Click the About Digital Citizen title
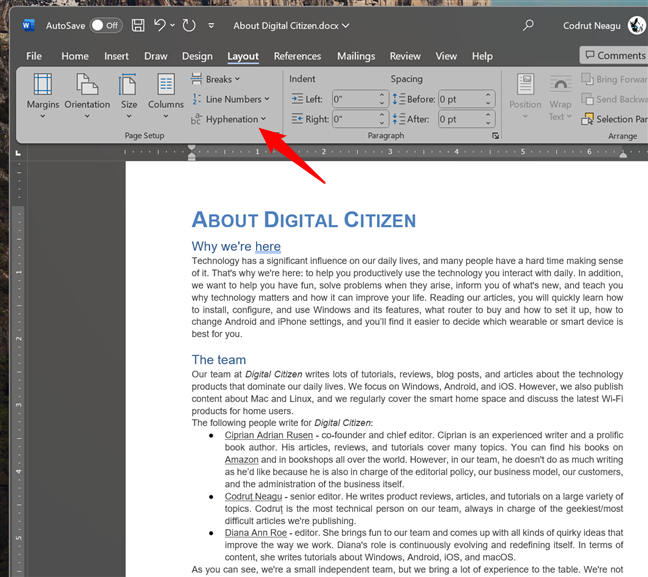The image size is (648, 577). tap(304, 219)
